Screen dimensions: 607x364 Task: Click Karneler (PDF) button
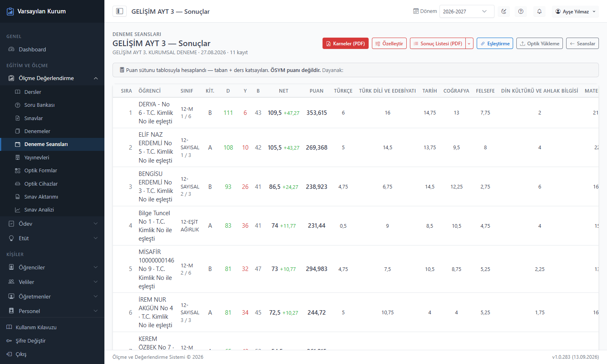(346, 43)
